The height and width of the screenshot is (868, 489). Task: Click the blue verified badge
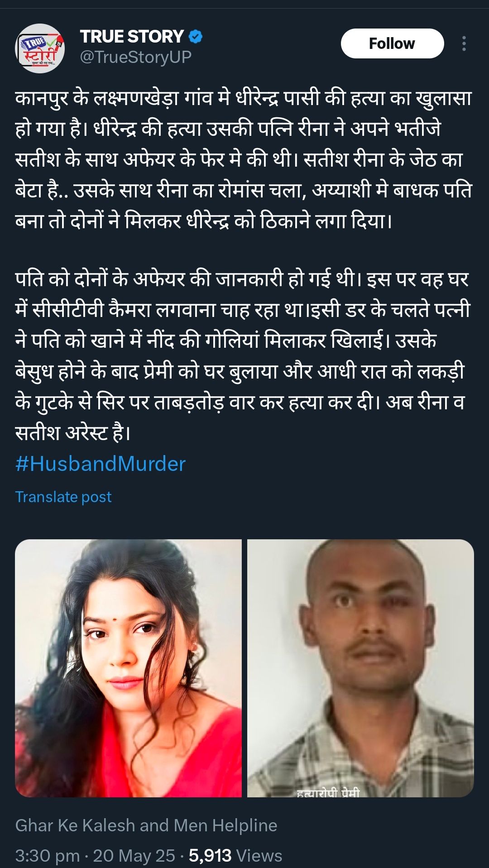click(195, 37)
